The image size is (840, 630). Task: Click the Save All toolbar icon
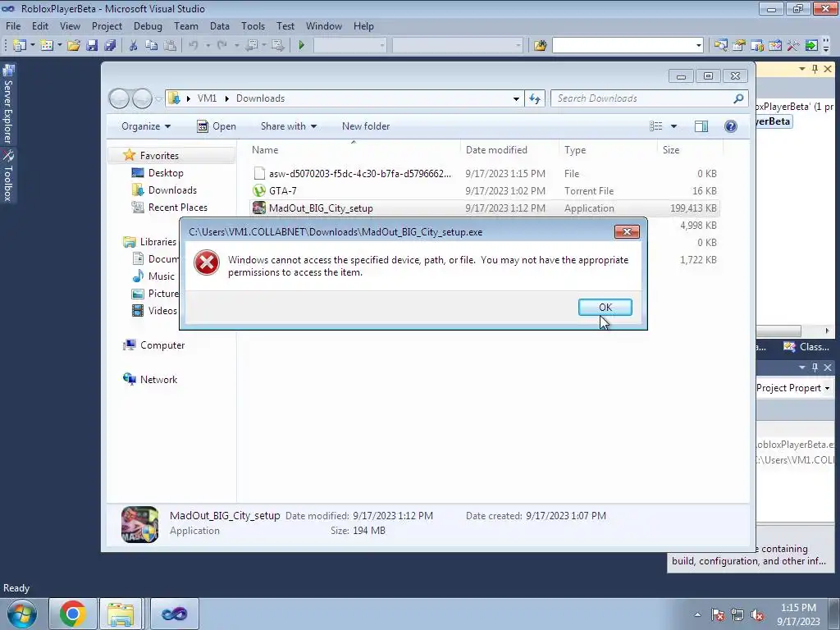[x=110, y=46]
